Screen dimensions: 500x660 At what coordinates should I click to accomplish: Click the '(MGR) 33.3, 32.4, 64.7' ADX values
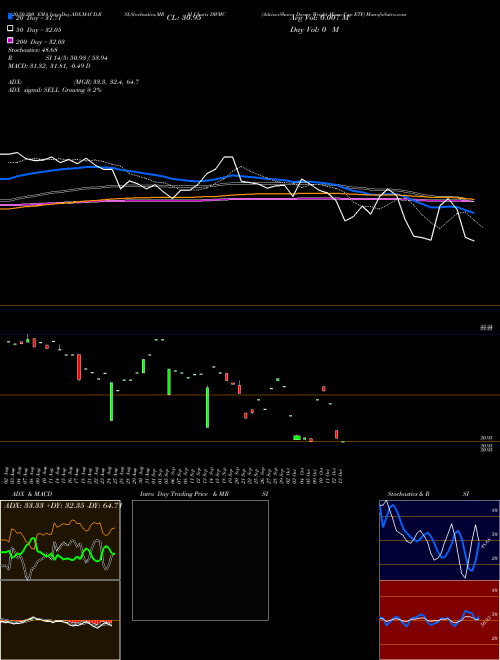click(x=106, y=82)
